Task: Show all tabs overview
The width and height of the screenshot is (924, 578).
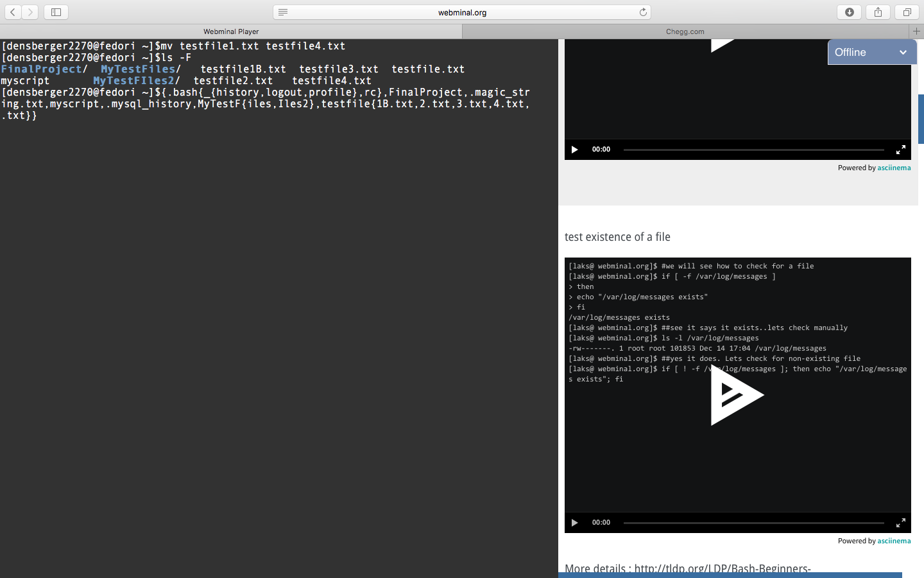Action: (907, 12)
